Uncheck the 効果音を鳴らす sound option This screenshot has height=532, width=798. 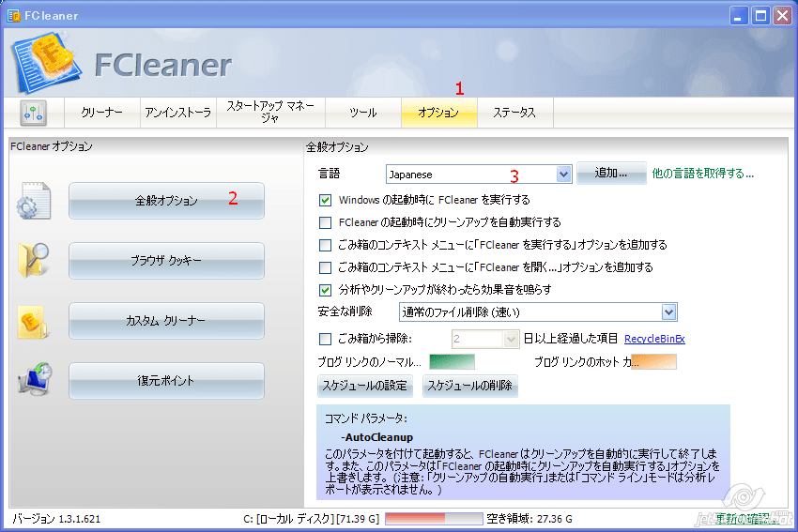326,290
